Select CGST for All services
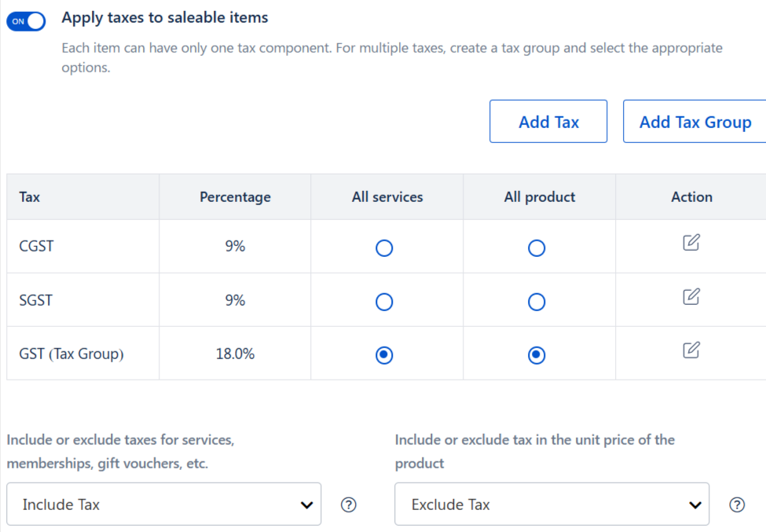Viewport: 766px width, 532px height. [x=384, y=248]
